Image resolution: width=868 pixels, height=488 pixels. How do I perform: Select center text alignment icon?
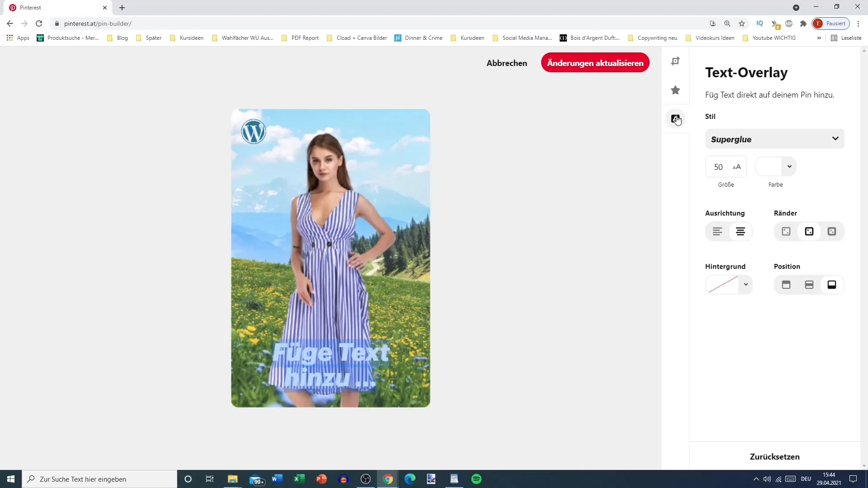[x=741, y=231]
